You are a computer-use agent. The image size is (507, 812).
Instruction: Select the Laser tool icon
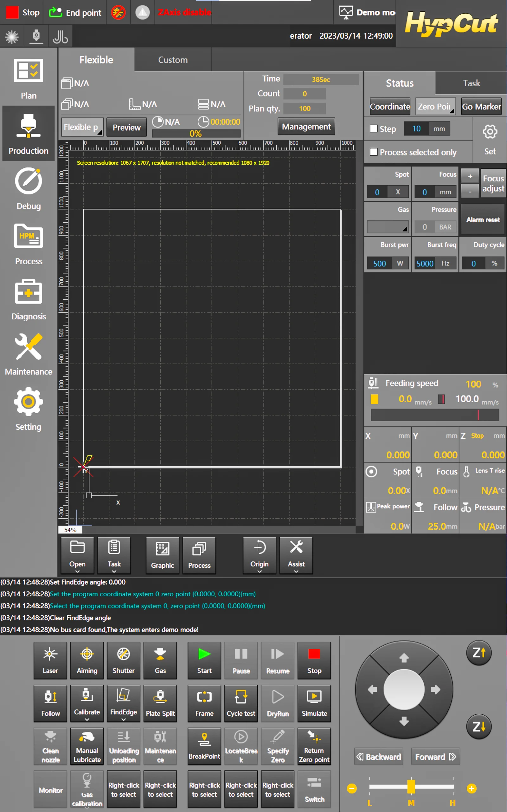coord(50,660)
